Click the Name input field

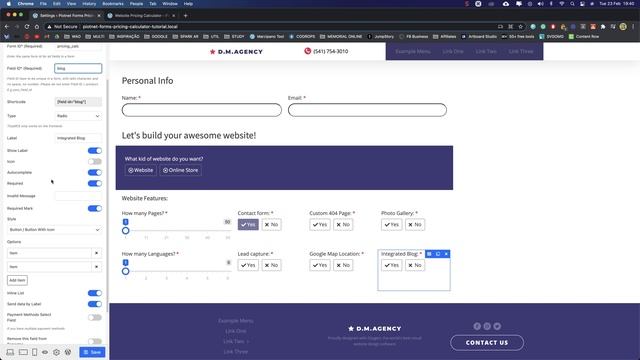[x=202, y=110]
